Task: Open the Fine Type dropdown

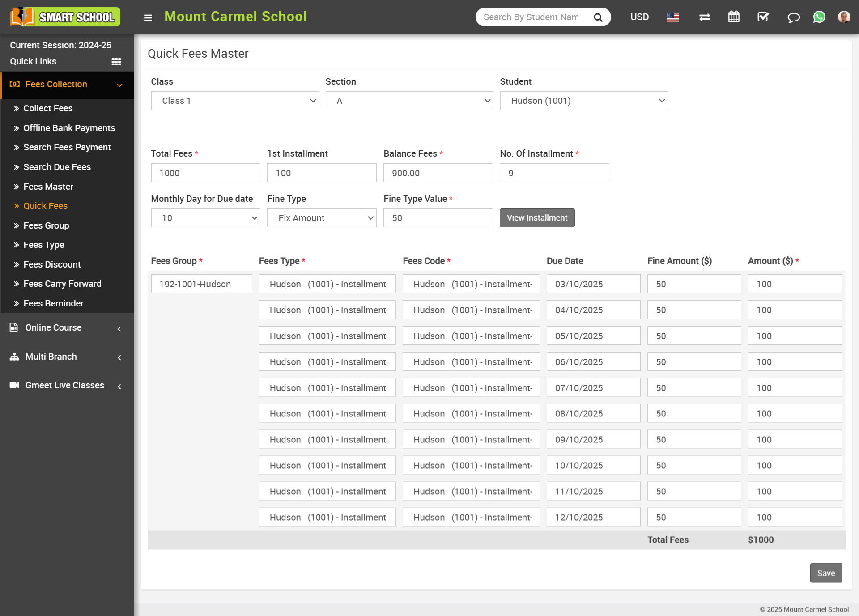Action: tap(322, 218)
